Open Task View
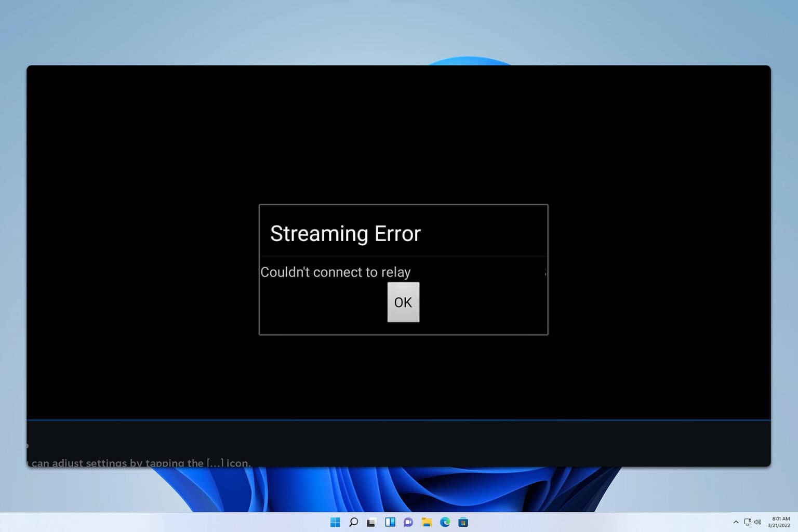The height and width of the screenshot is (532, 798). (372, 522)
